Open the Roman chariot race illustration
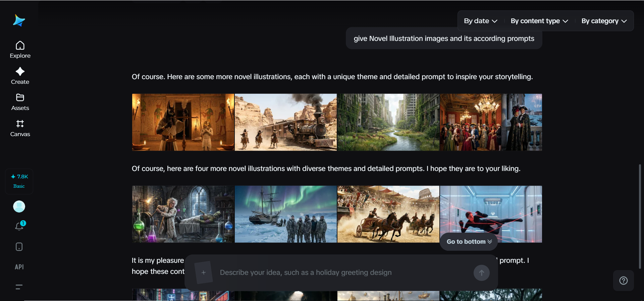Screen dimensions: 644x301 coord(388,214)
